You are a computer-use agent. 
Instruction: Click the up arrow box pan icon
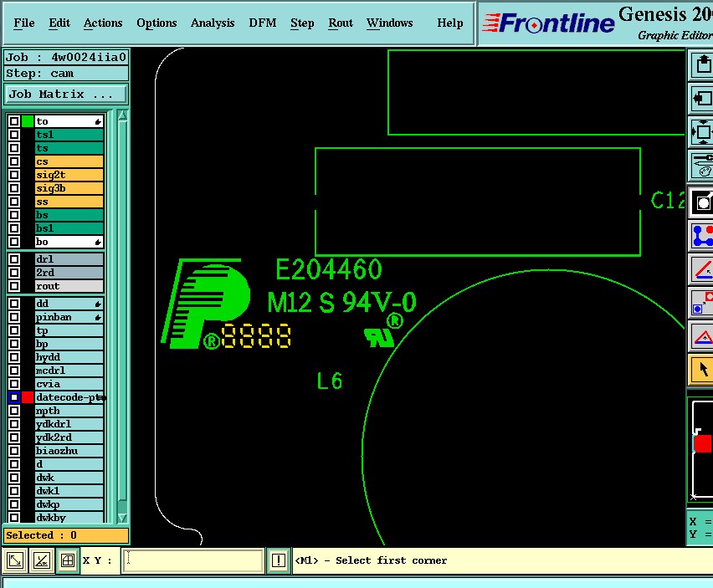pos(701,64)
